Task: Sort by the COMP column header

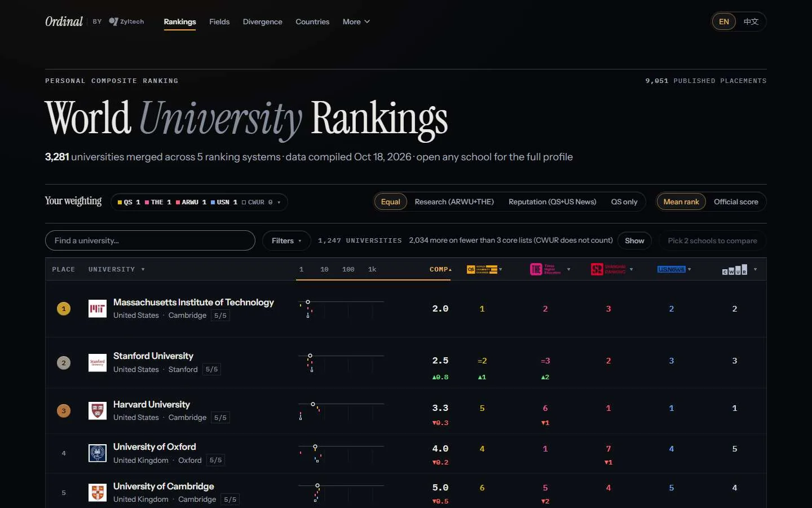Action: pyautogui.click(x=440, y=269)
